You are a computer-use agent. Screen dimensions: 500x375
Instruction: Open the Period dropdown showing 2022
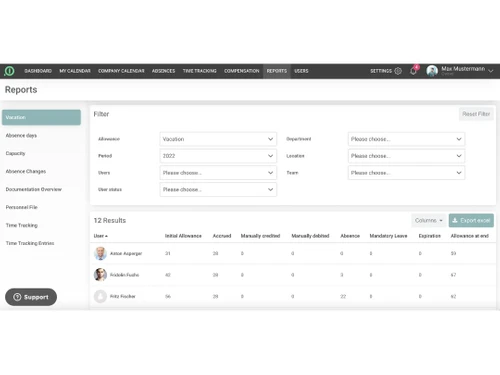218,156
